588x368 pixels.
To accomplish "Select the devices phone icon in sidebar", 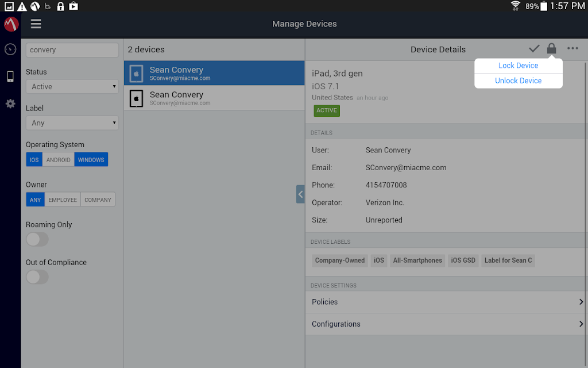I will click(10, 76).
